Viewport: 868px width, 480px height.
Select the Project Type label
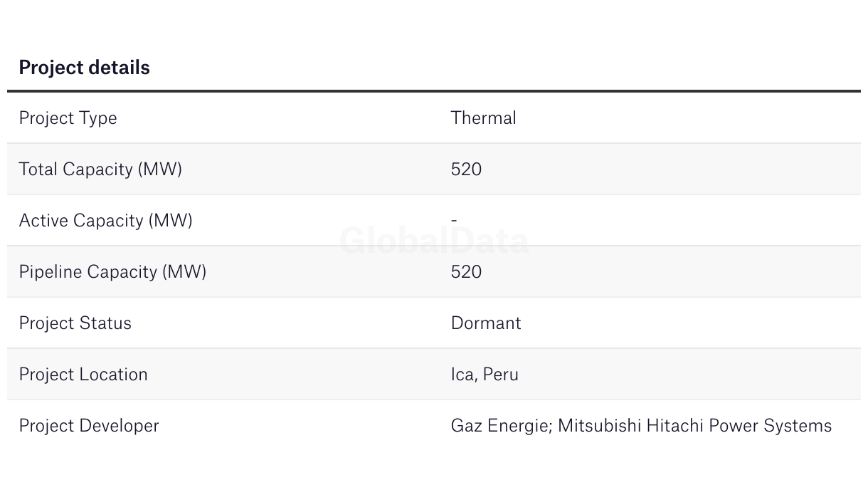[68, 118]
